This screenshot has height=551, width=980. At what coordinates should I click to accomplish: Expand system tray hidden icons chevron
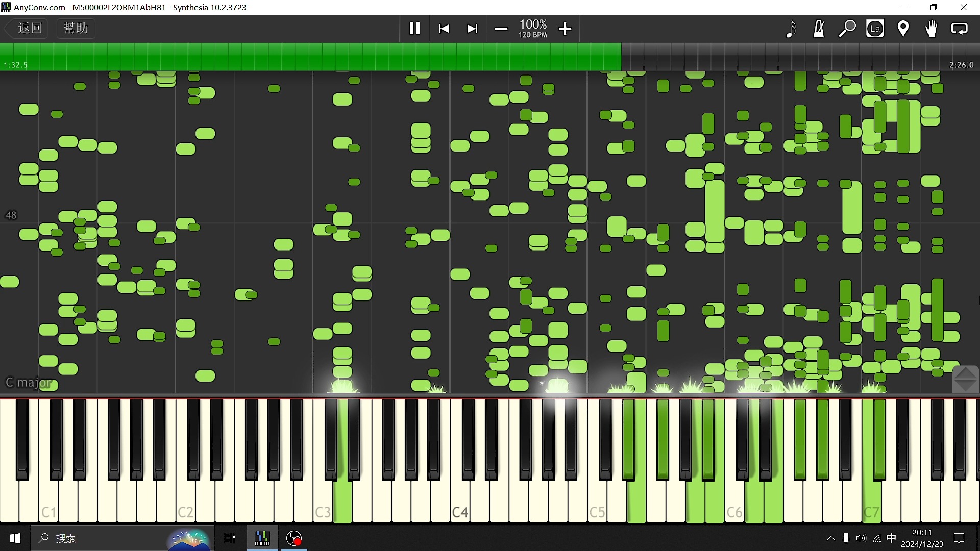coord(830,538)
